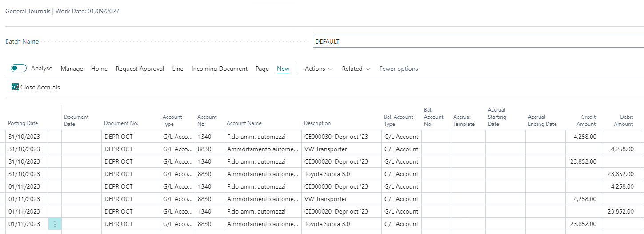The image size is (644, 234).
Task: Sort by Posting Date column header
Action: tap(23, 123)
